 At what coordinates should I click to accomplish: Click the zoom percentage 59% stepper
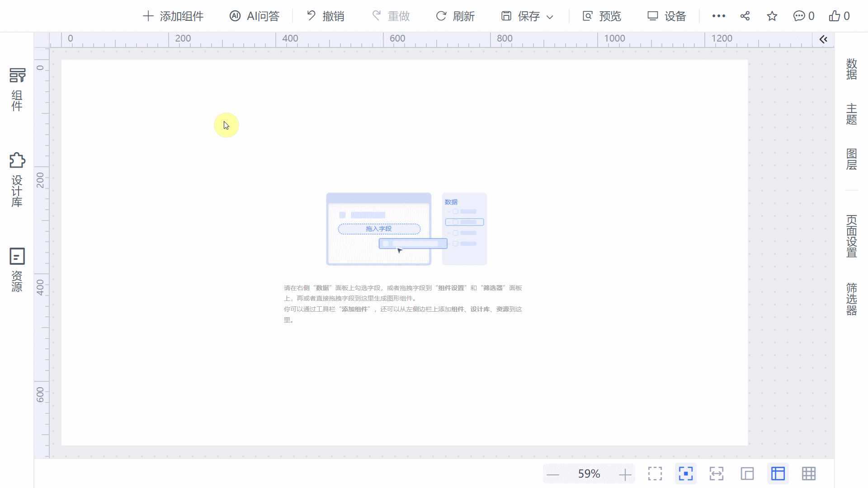(x=589, y=474)
